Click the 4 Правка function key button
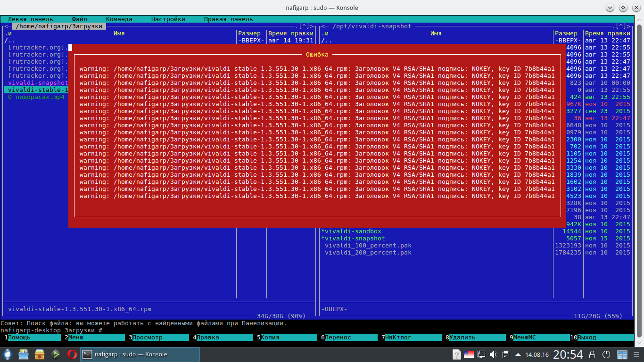Screen dimensions: 644x362 pos(223,337)
